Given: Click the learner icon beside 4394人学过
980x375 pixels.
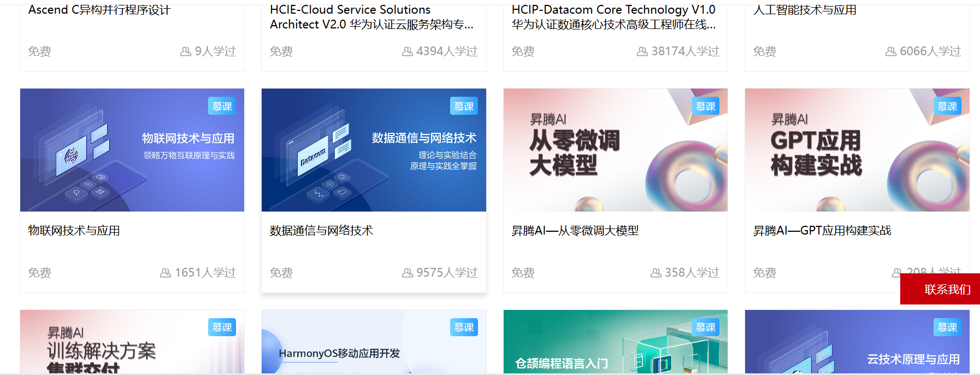Looking at the screenshot, I should pyautogui.click(x=408, y=51).
